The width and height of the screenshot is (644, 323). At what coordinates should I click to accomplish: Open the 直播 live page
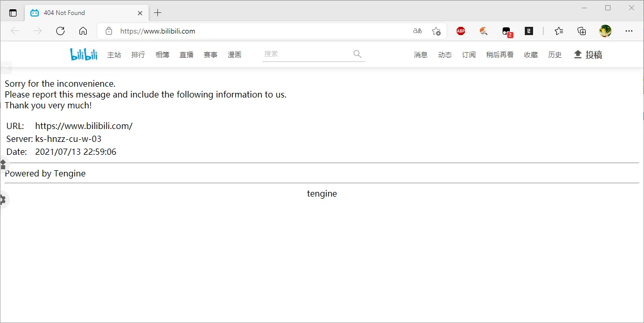[x=186, y=55]
